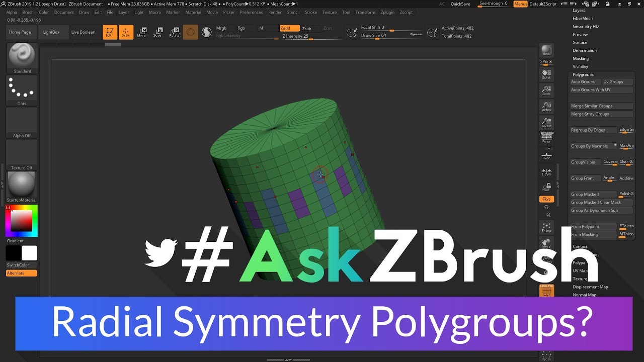Screen dimensions: 644x362
Task: Enable M material mode
Action: pos(261,28)
